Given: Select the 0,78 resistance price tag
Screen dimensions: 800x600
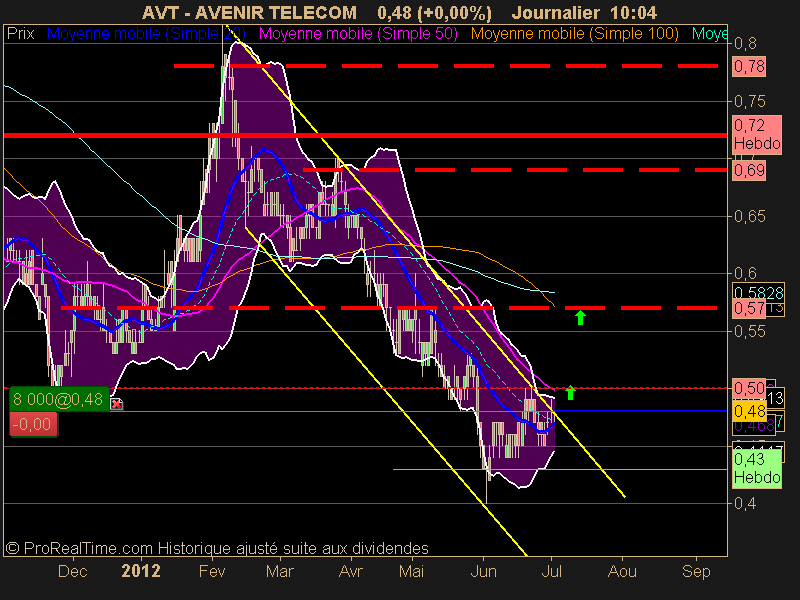Looking at the screenshot, I should click(749, 66).
